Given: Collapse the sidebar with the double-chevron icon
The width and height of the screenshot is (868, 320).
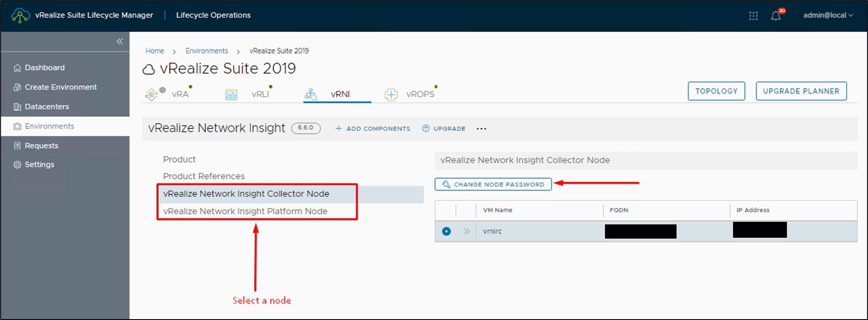Looking at the screenshot, I should tap(120, 41).
